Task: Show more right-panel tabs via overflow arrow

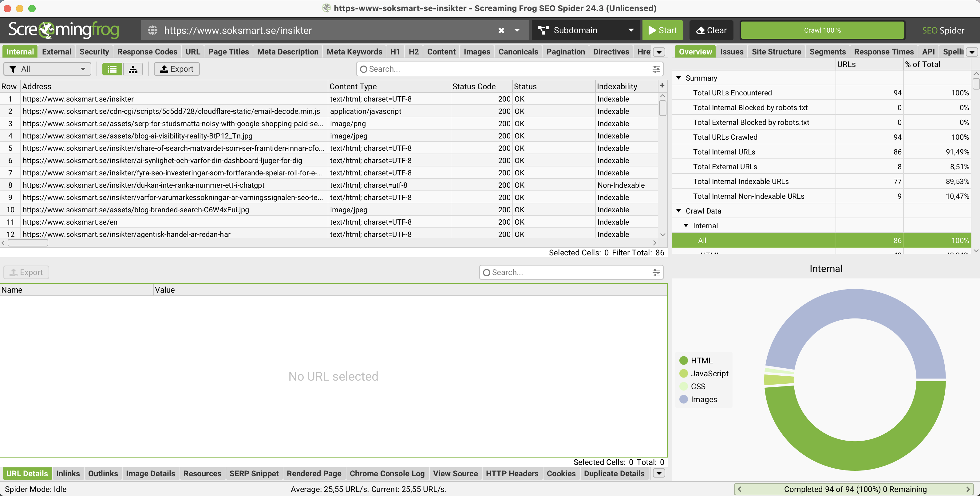Action: (972, 52)
